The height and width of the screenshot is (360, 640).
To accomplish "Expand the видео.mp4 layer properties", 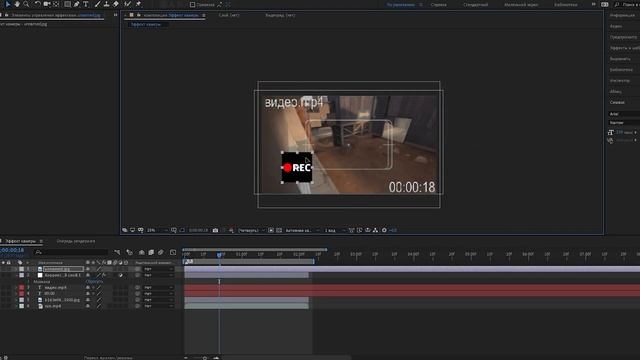I will tap(17, 287).
